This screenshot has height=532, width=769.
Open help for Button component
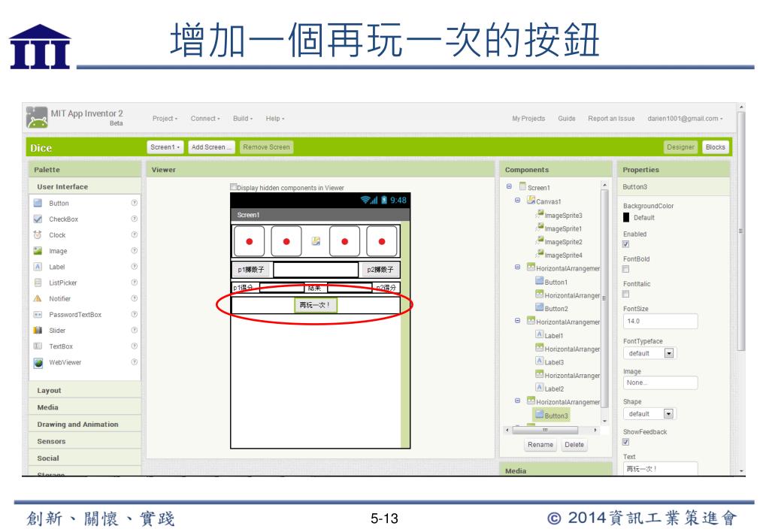134,203
